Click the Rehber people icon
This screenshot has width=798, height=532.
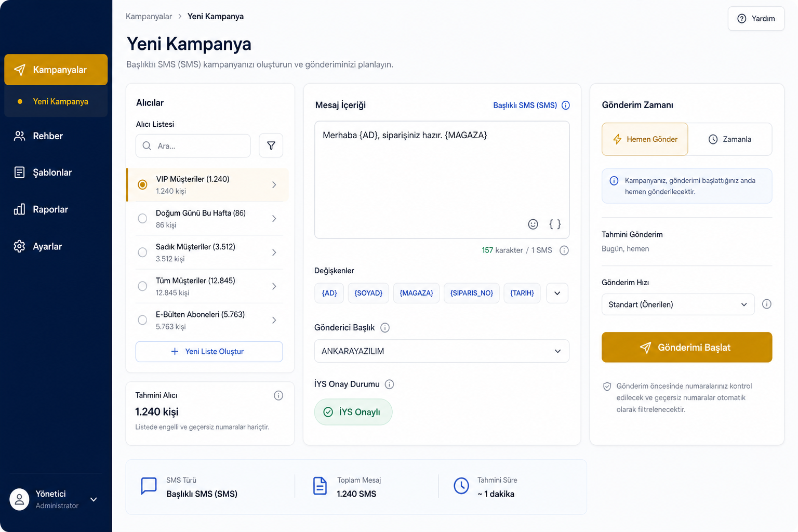[19, 136]
